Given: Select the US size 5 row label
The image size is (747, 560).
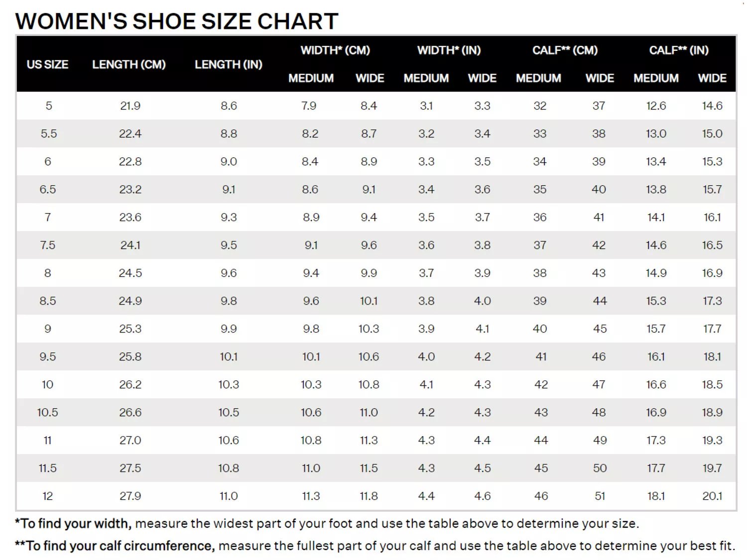Looking at the screenshot, I should click(49, 106).
